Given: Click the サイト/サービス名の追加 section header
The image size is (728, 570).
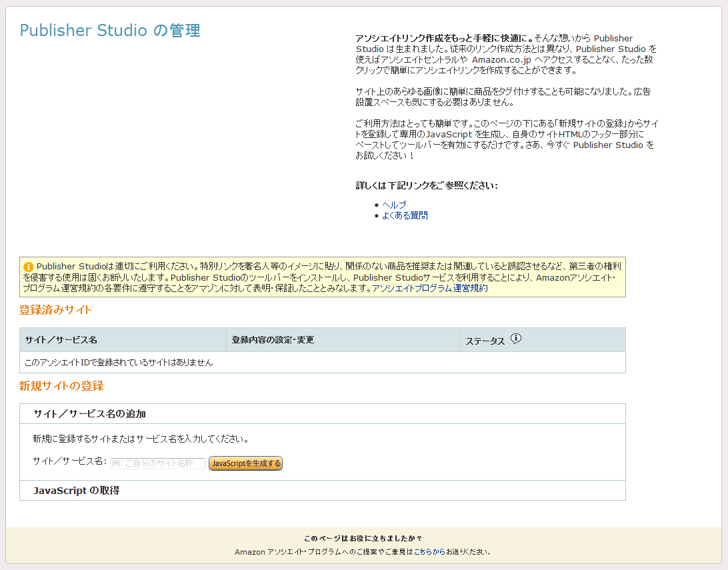Looking at the screenshot, I should pos(323,414).
